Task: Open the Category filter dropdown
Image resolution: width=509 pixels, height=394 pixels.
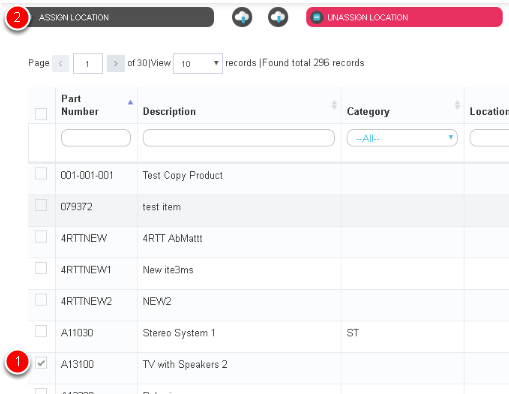Action: pyautogui.click(x=402, y=138)
